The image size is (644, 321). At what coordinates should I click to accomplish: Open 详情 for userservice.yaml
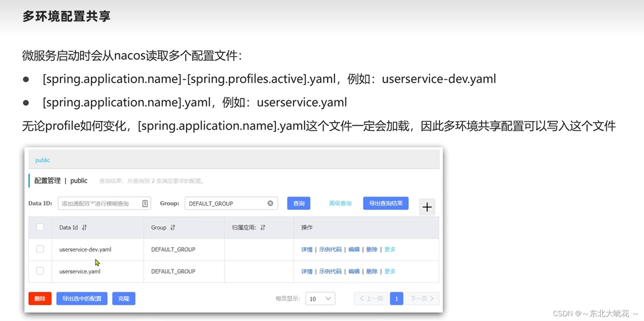pos(307,271)
